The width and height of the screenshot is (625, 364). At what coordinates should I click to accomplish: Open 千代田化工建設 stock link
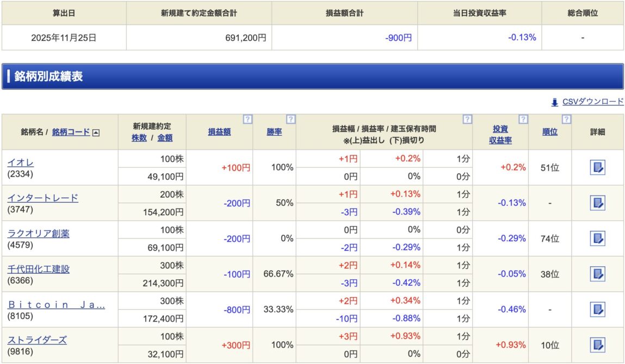point(38,269)
